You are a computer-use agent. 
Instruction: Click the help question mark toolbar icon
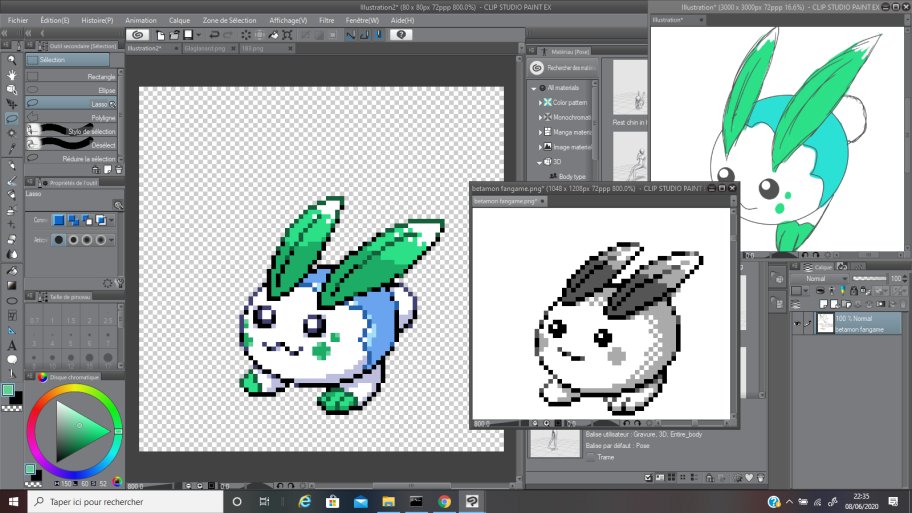point(401,35)
